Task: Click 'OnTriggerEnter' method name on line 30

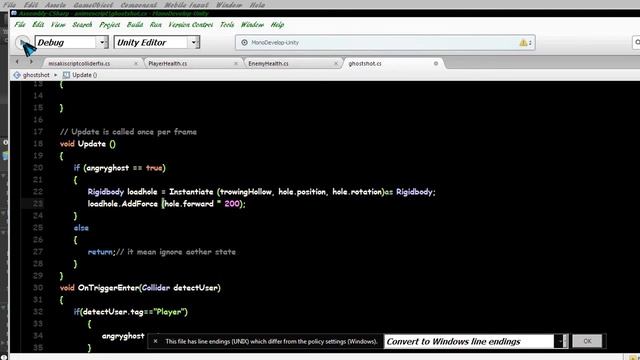Action: [109, 288]
